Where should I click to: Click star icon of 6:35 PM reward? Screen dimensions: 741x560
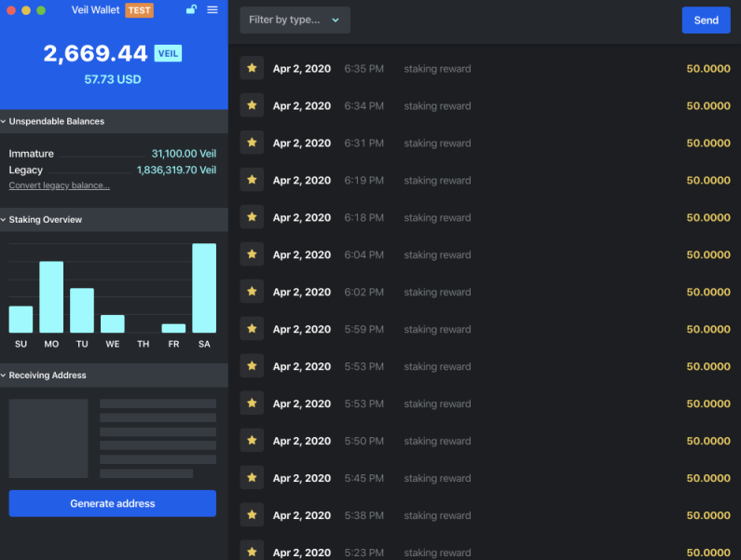pyautogui.click(x=252, y=68)
